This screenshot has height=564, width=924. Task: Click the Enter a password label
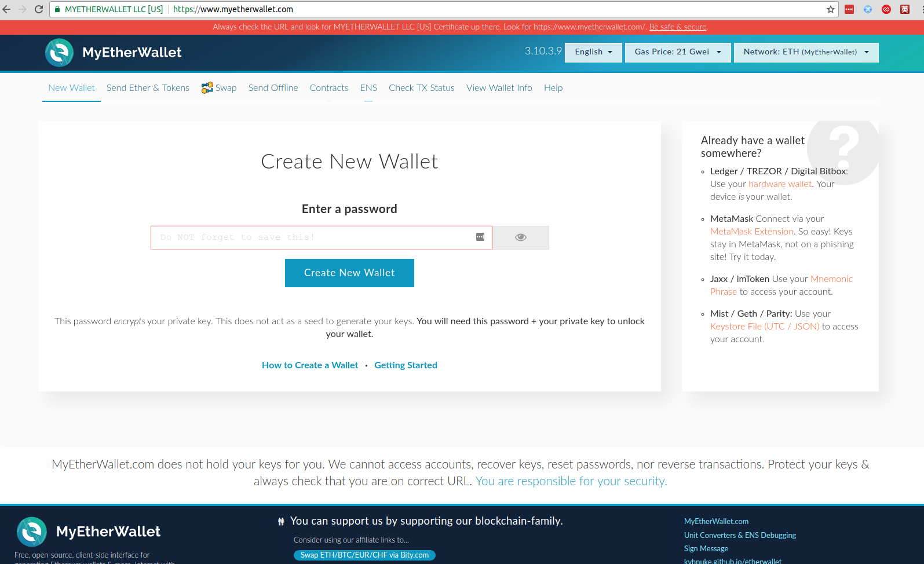tap(349, 209)
